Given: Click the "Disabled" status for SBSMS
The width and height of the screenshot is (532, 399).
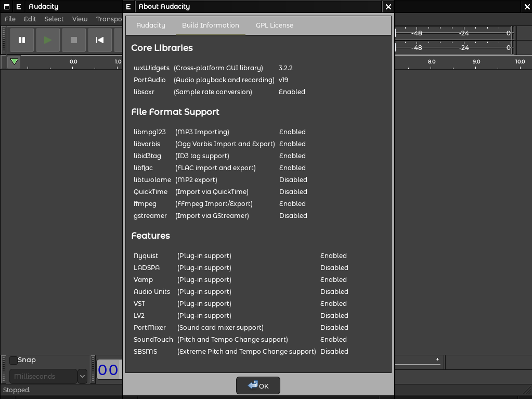Looking at the screenshot, I should tap(334, 352).
